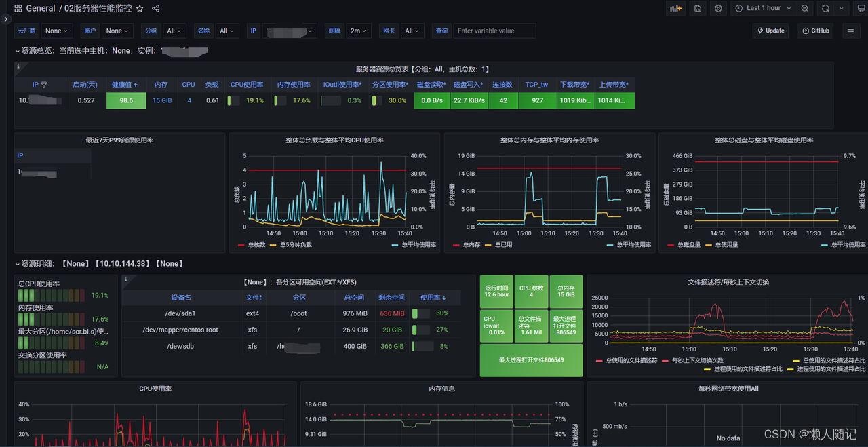
Task: Sort partition table by 设备名 column
Action: tap(181, 298)
